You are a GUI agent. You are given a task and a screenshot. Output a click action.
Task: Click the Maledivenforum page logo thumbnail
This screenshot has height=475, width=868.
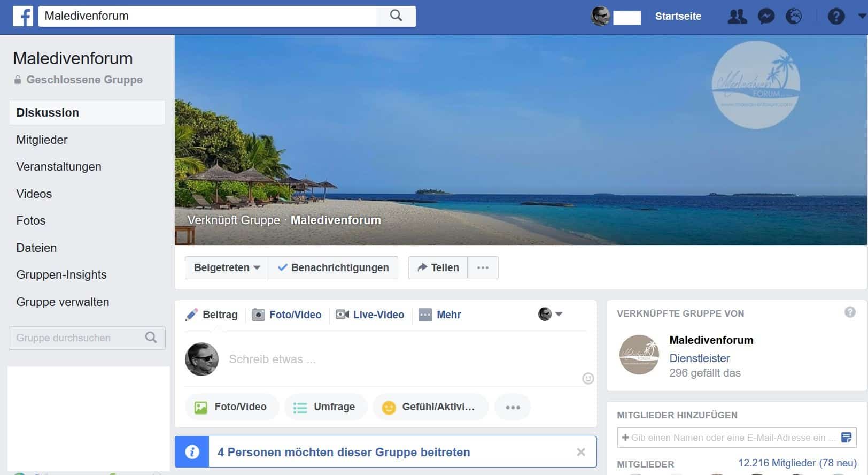click(639, 355)
